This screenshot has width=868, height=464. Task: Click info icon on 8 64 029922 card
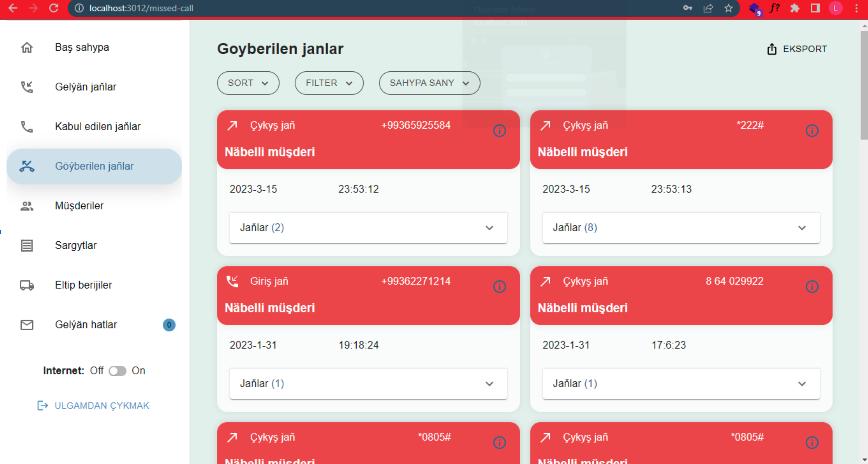[x=812, y=287]
